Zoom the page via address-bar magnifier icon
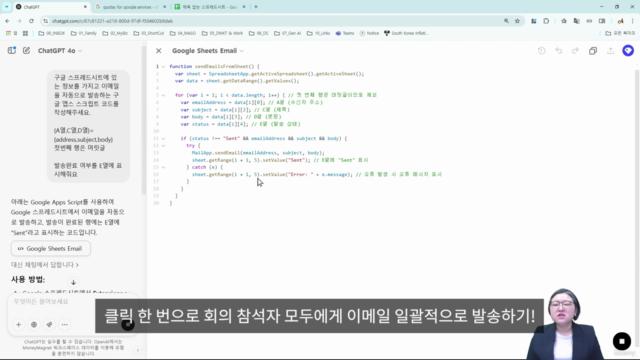The image size is (640, 360). pyautogui.click(x=506, y=21)
